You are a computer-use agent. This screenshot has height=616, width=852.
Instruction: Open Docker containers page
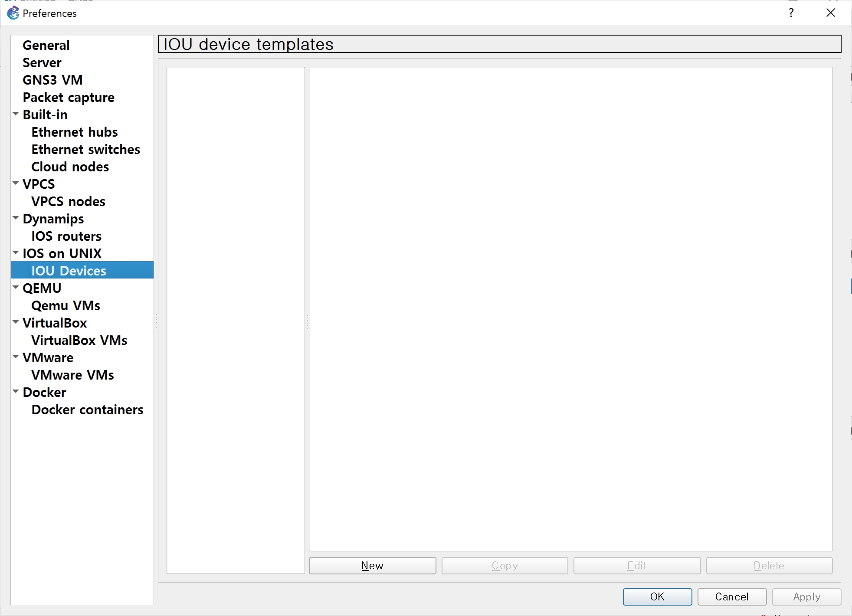tap(87, 410)
